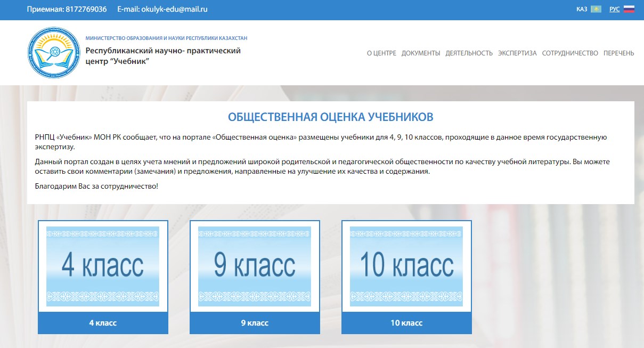This screenshot has width=644, height=348.
Task: Open the СОТРУДНИЧЕСТВО menu
Action: tap(570, 53)
